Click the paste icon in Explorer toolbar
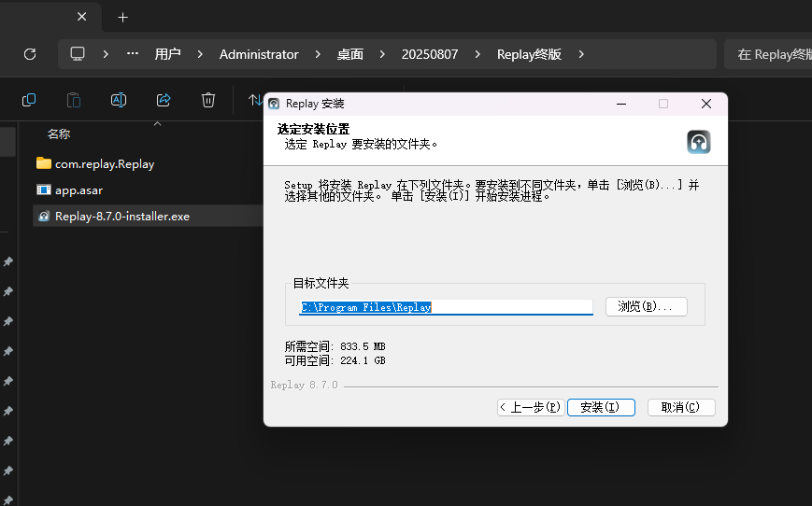The image size is (812, 506). 74,100
